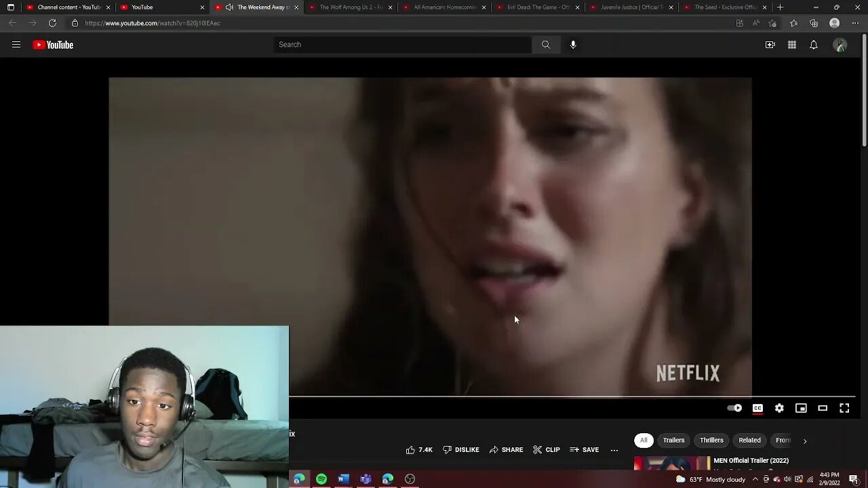Viewport: 868px width, 488px height.
Task: Open OBS Studio from the taskbar
Action: (410, 479)
